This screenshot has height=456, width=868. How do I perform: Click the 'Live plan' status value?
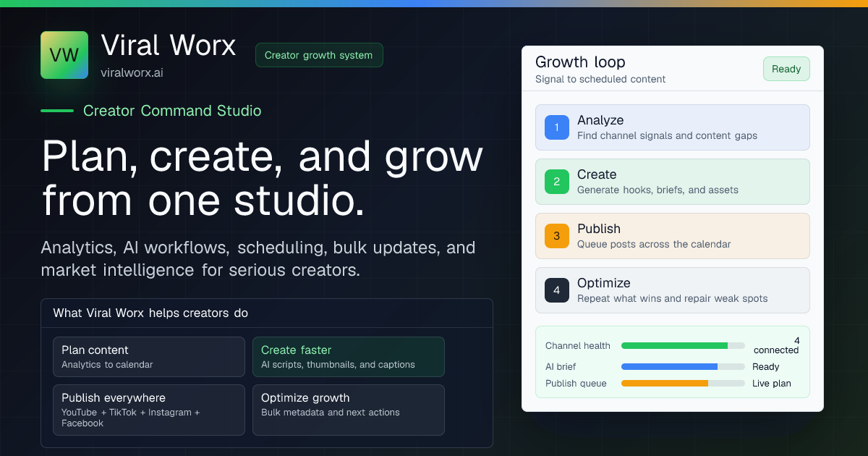[772, 383]
